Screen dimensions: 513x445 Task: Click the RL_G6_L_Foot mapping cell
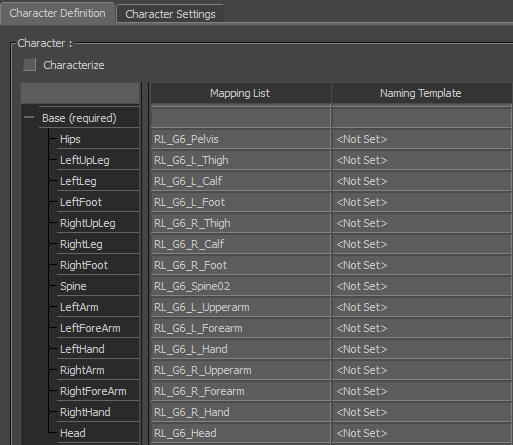click(240, 202)
